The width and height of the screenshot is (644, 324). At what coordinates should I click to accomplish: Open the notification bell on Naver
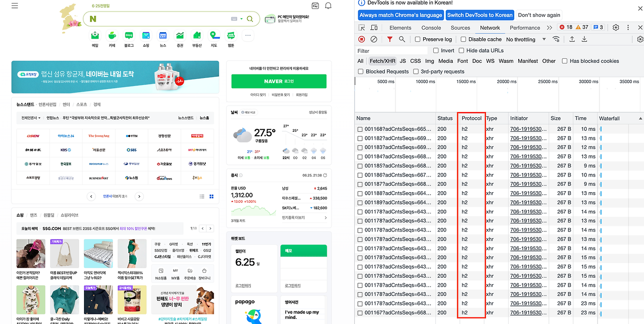tap(328, 6)
